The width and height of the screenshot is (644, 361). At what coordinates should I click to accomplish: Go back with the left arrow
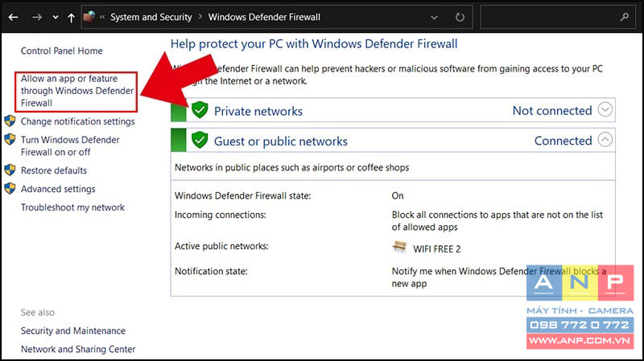coord(13,17)
